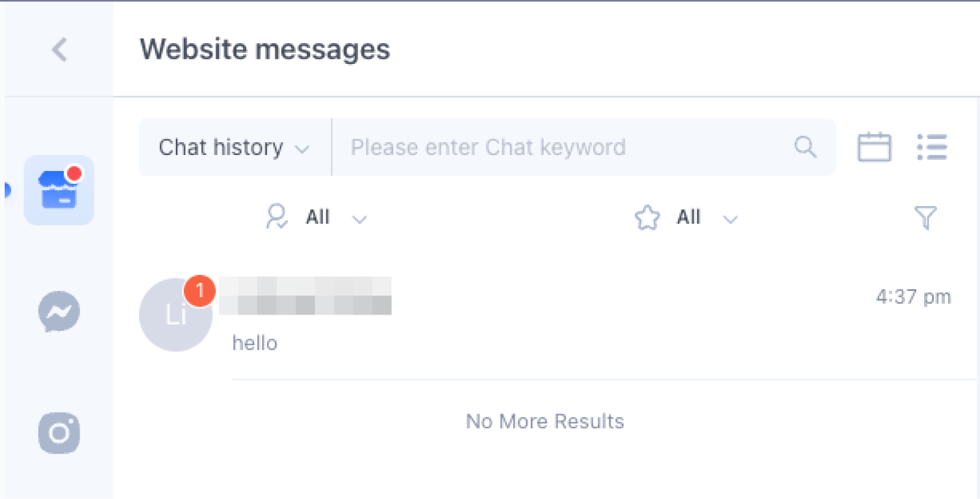Click the list view icon

pyautogui.click(x=932, y=147)
